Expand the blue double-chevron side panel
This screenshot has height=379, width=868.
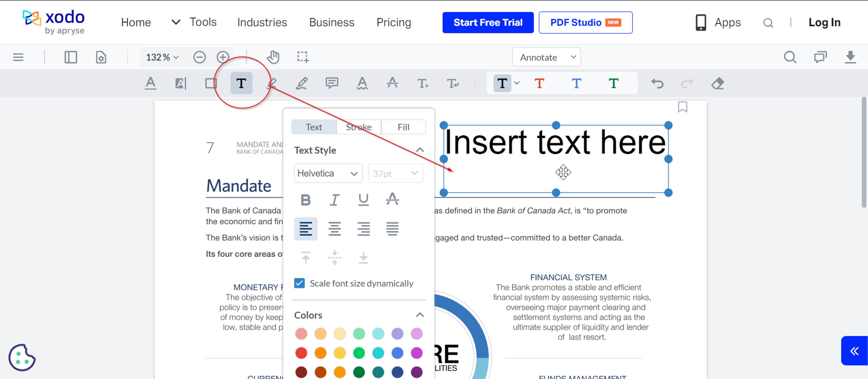854,351
